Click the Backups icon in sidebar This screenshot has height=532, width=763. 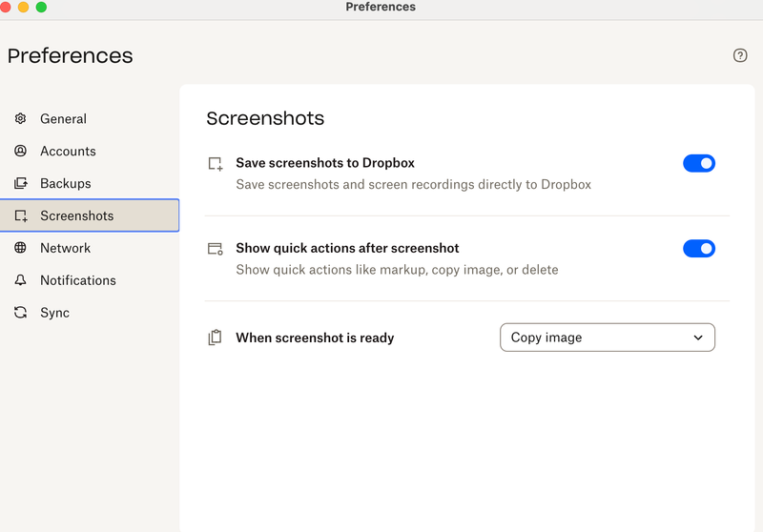(x=20, y=184)
